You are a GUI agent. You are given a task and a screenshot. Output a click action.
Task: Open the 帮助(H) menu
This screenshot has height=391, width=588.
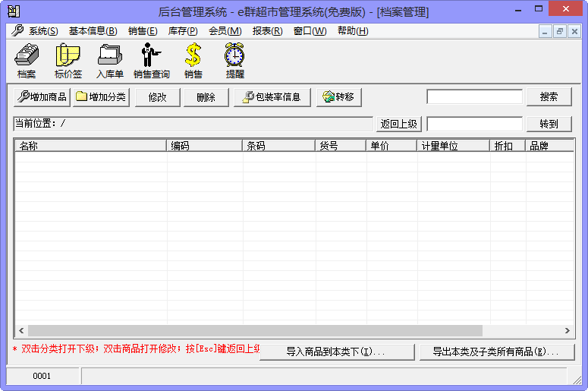pos(353,31)
